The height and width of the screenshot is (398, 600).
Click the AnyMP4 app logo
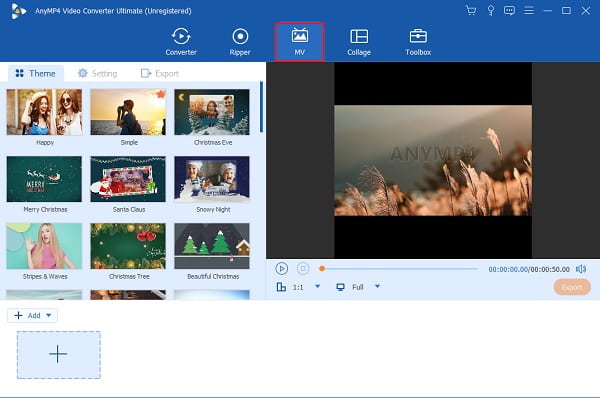[x=18, y=11]
